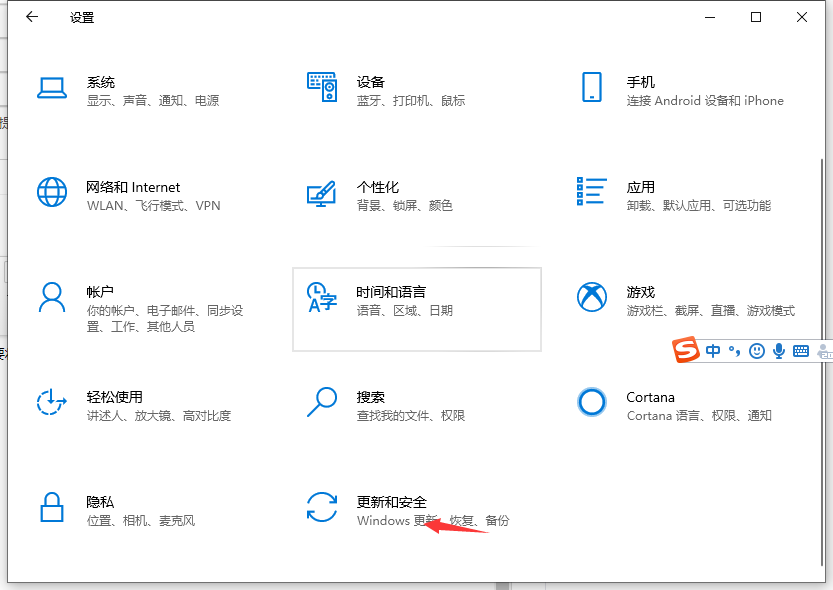Click 游戏 category title

click(x=640, y=292)
